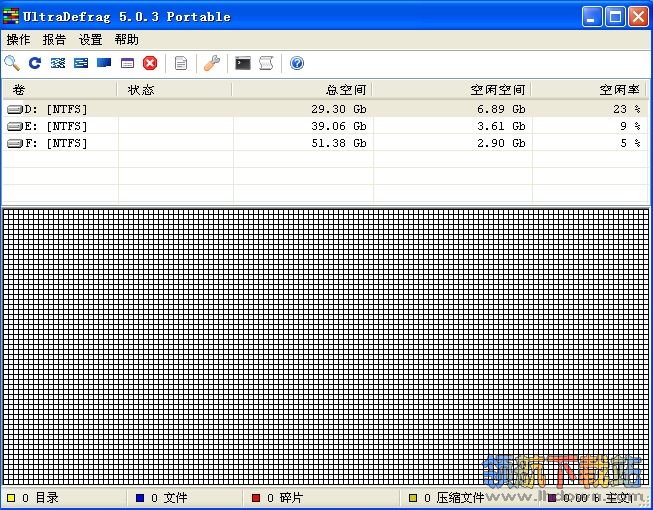Click the UltraDefrag title bar app icon

[11, 16]
